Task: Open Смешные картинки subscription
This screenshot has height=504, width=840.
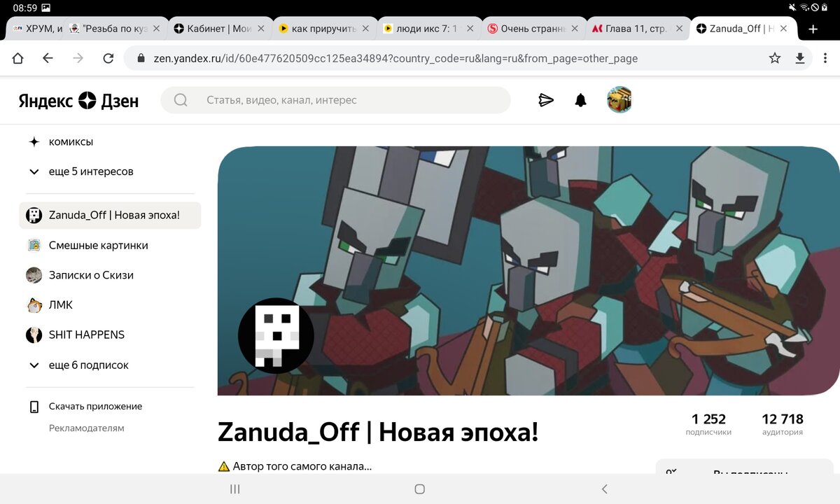Action: point(99,246)
